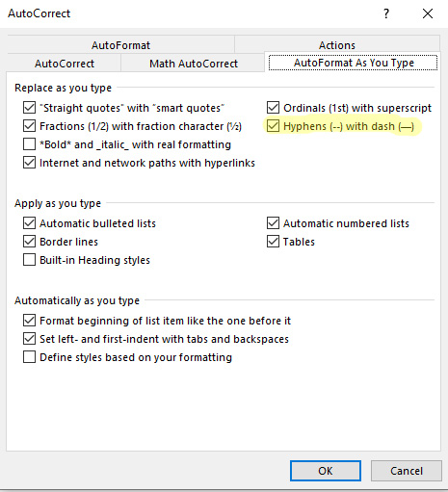
Task: Select AutoFormat As You Type tab
Action: click(354, 63)
